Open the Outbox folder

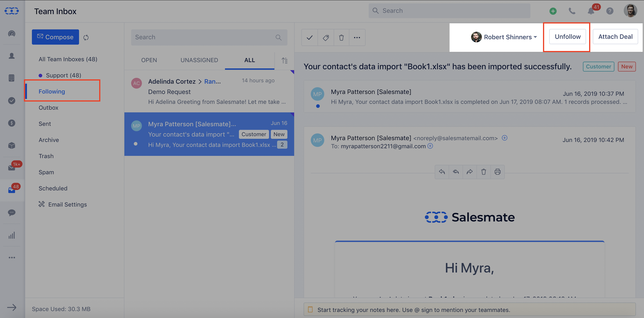click(49, 108)
